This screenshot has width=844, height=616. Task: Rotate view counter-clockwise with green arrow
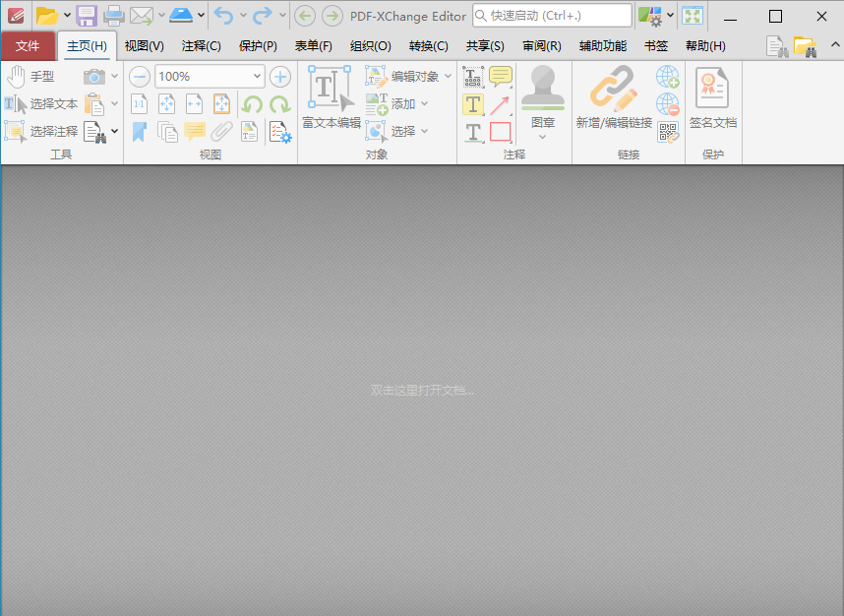pyautogui.click(x=252, y=104)
